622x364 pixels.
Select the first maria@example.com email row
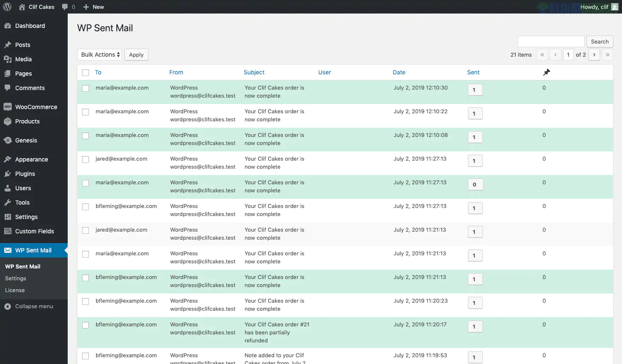[x=85, y=88]
